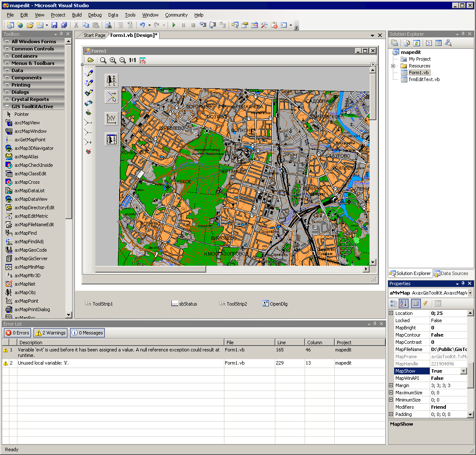Screen dimensions: 476x455
Task: Sort Error List by the Description column
Action: (120, 343)
